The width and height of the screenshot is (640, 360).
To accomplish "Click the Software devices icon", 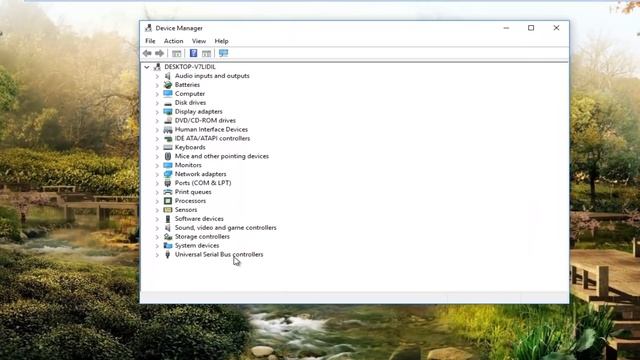I will tap(168, 219).
